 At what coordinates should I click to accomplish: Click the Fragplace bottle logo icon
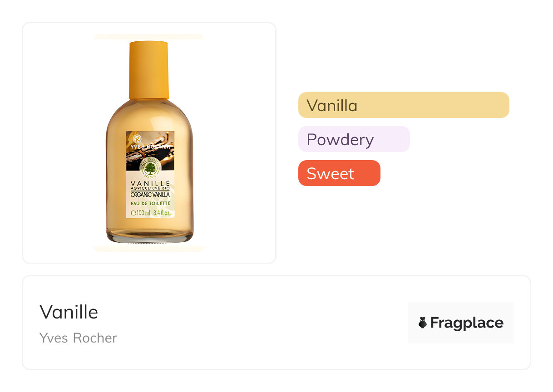point(422,323)
